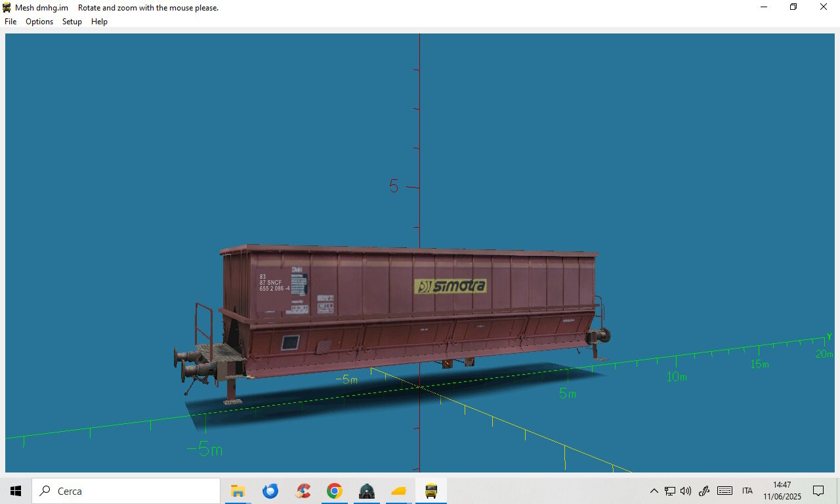Image resolution: width=840 pixels, height=504 pixels.
Task: Click the large −5m label bottom left
Action: tap(204, 450)
